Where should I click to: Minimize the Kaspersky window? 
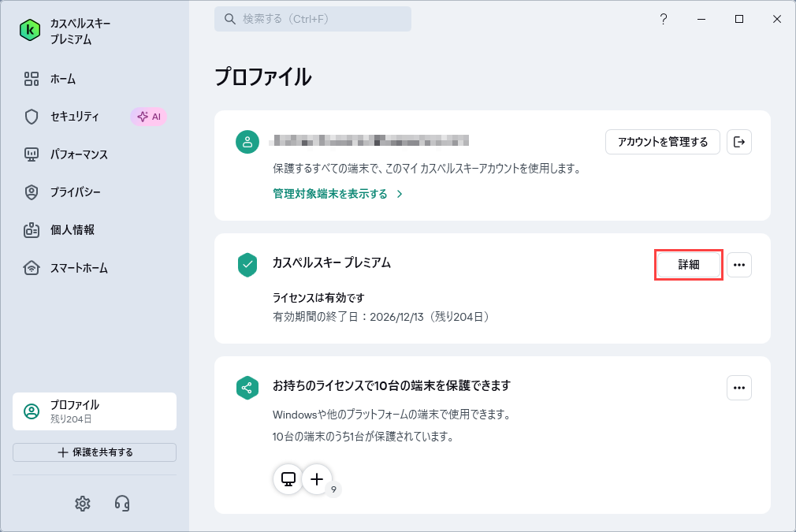(x=701, y=19)
